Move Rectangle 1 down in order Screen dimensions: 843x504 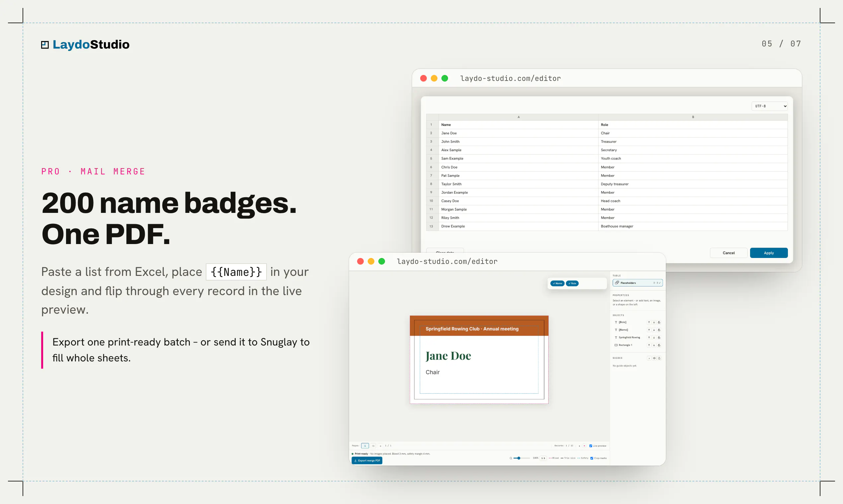(x=654, y=345)
